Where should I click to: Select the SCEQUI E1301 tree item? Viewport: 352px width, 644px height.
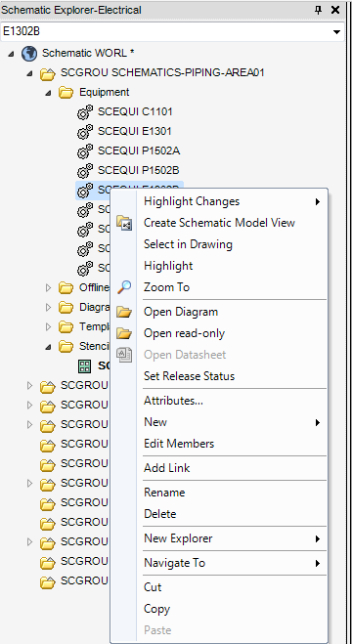(x=134, y=131)
